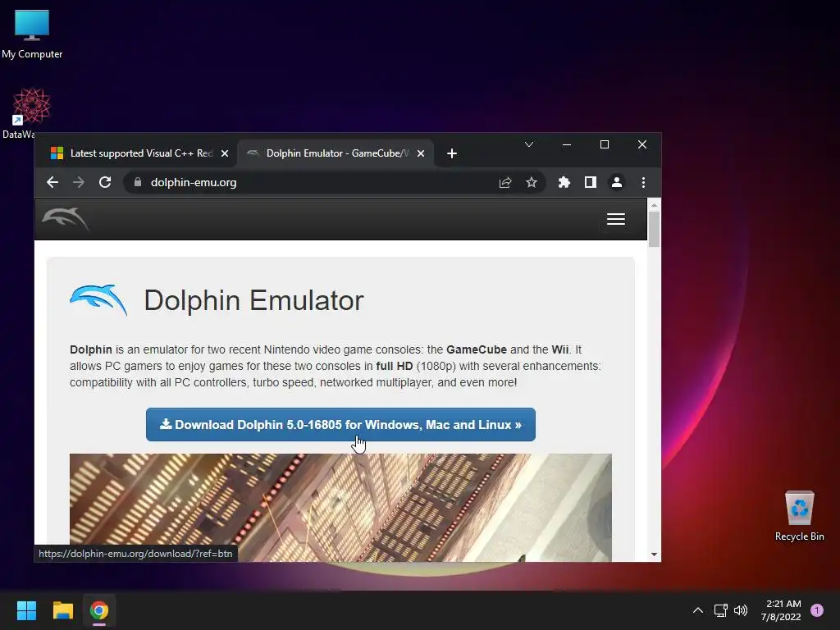
Task: Open the Extensions puzzle piece icon
Action: (564, 182)
